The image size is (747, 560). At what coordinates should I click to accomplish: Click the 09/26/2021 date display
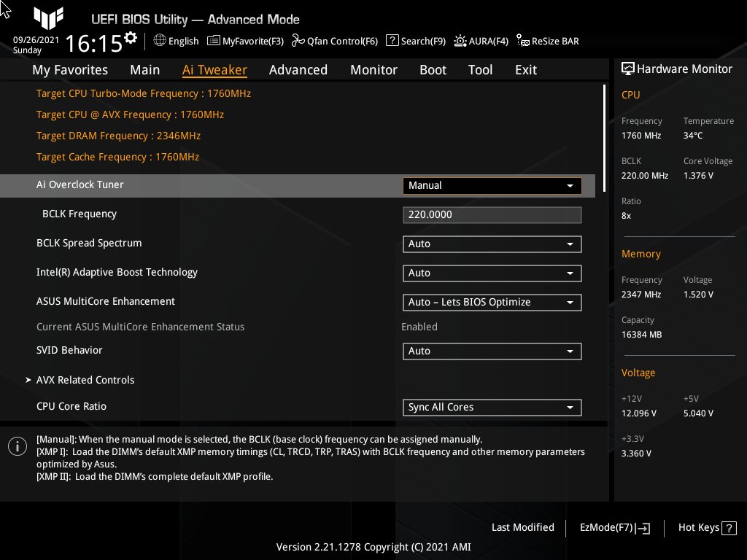pos(36,40)
